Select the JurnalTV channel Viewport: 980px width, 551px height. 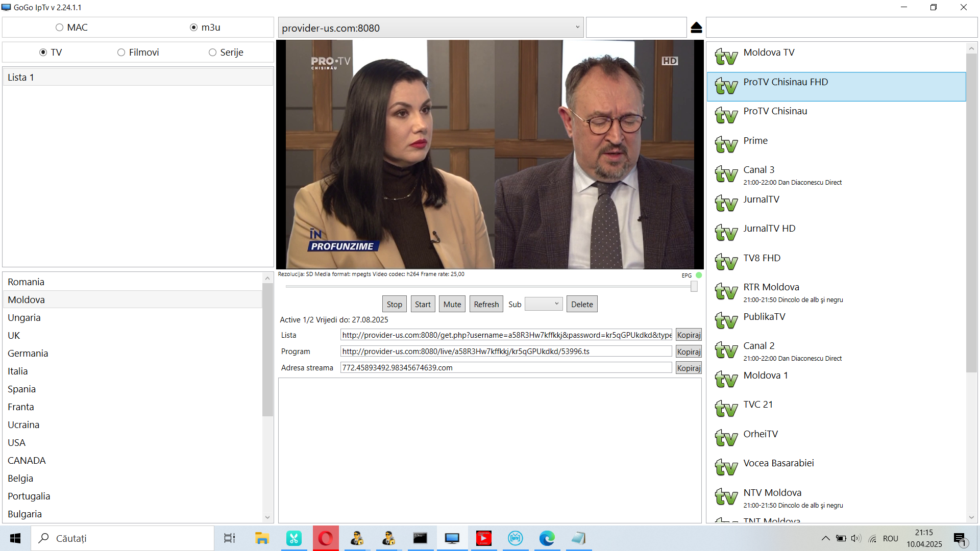(x=836, y=204)
